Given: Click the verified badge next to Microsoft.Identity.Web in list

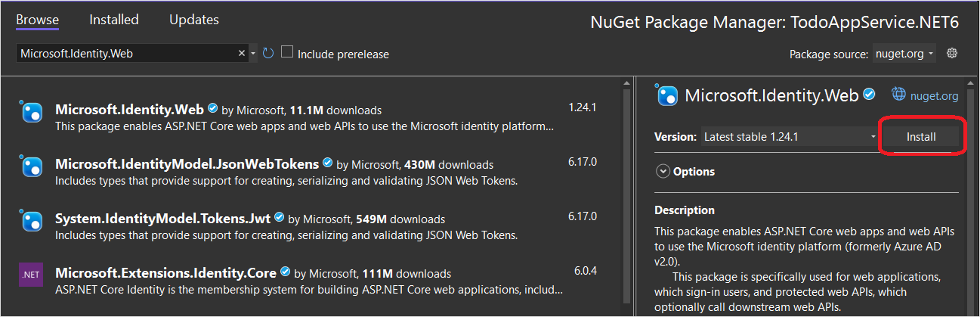Looking at the screenshot, I should (213, 109).
